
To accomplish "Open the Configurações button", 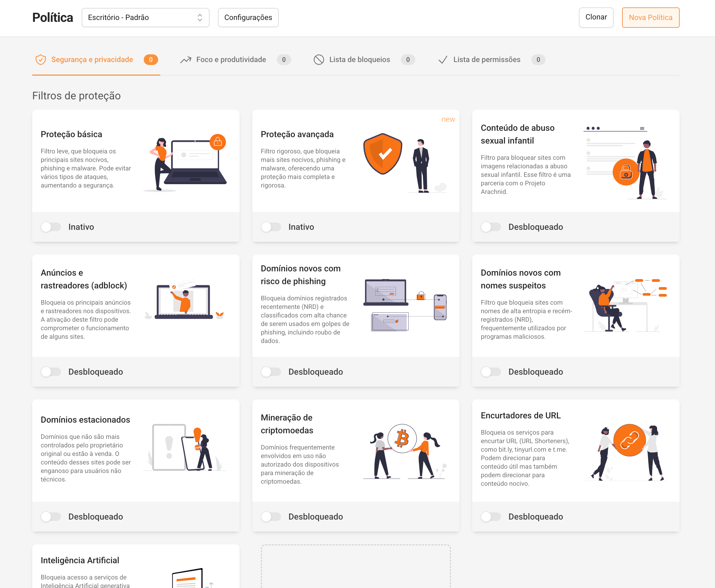I will pyautogui.click(x=248, y=18).
